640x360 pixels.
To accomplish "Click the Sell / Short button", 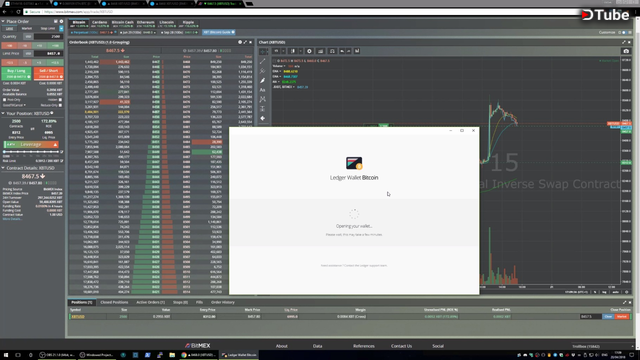I will 49,73.
